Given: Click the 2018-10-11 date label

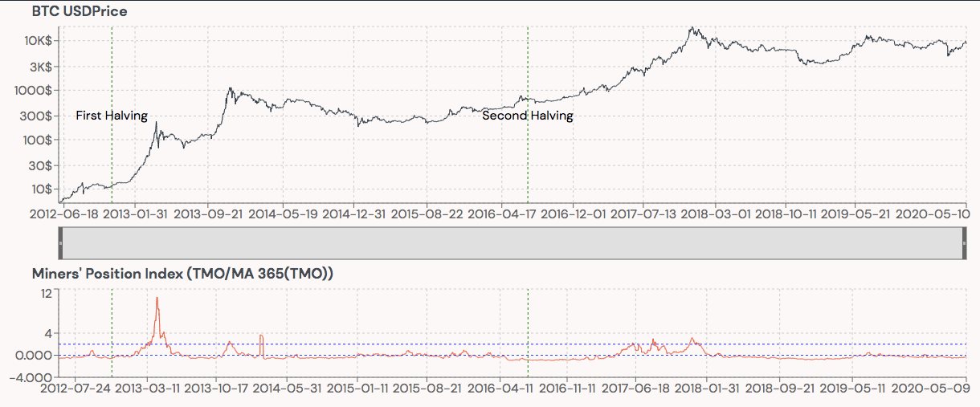Looking at the screenshot, I should pos(786,214).
